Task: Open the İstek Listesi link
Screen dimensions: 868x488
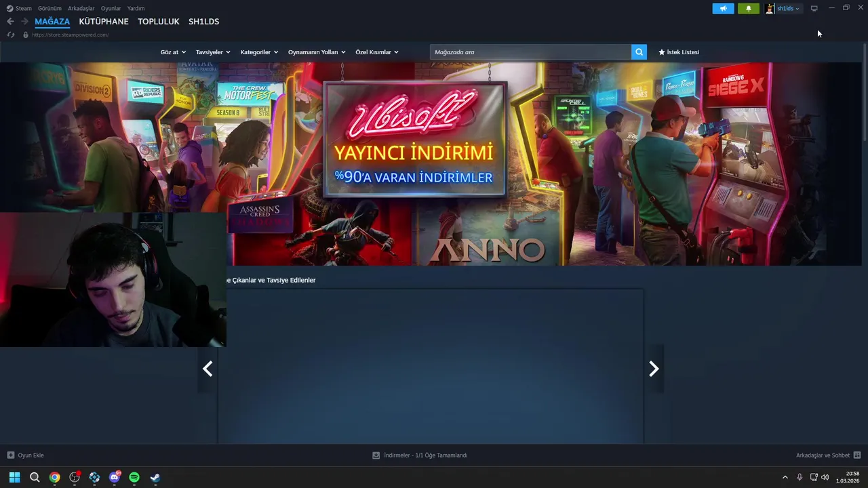Action: pos(679,52)
